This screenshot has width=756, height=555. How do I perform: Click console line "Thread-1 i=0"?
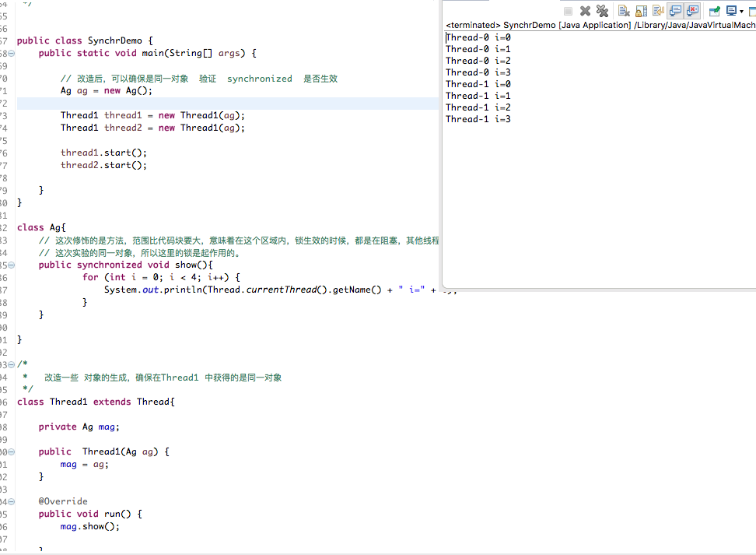478,84
